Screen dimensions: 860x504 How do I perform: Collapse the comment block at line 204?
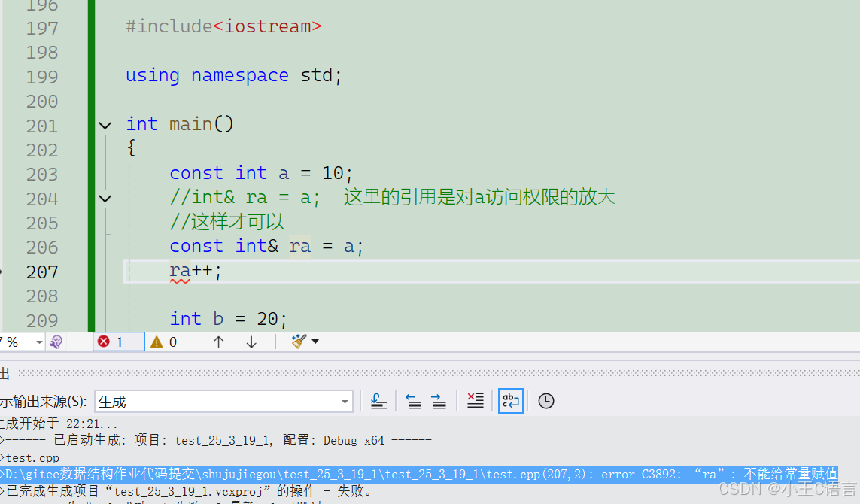105,198
